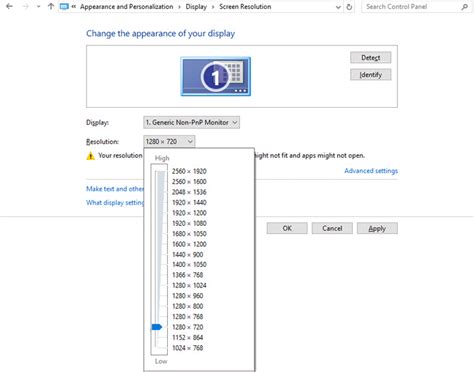This screenshot has height=372, width=474.
Task: Open Make text and other items larger link
Action: [115, 189]
